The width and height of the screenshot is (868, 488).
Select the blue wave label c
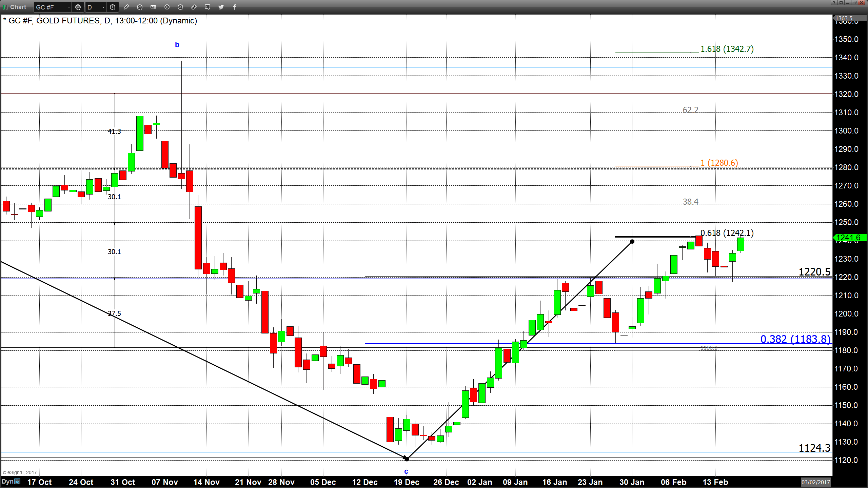coord(406,472)
